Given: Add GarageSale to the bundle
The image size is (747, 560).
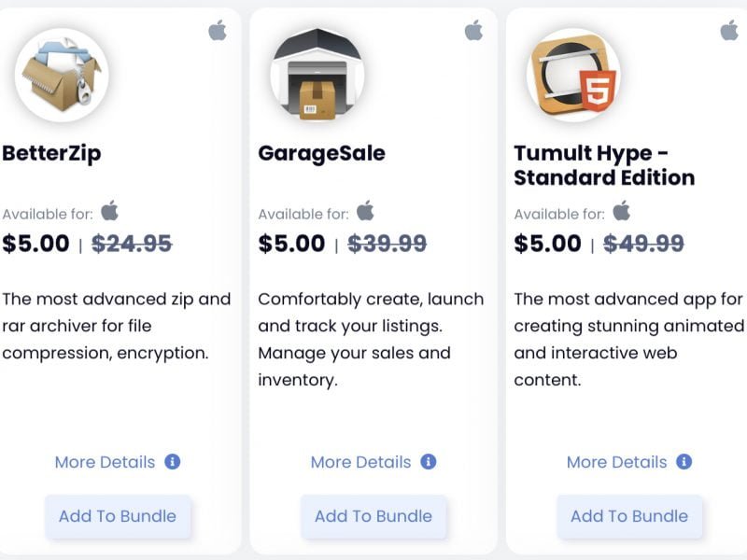Looking at the screenshot, I should tap(373, 516).
